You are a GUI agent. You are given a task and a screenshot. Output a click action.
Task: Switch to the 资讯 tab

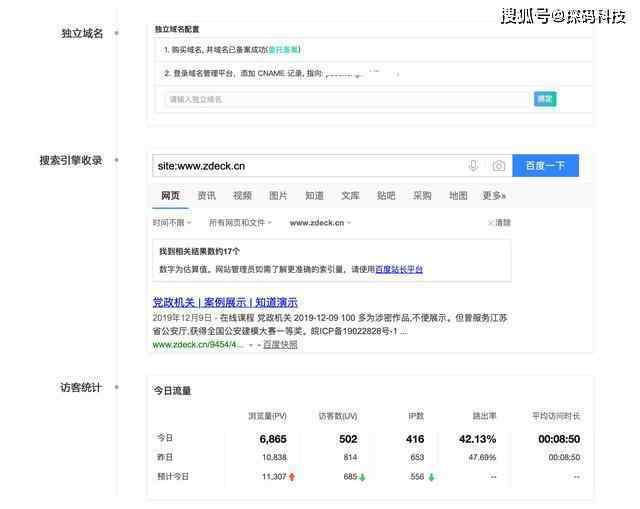click(207, 196)
